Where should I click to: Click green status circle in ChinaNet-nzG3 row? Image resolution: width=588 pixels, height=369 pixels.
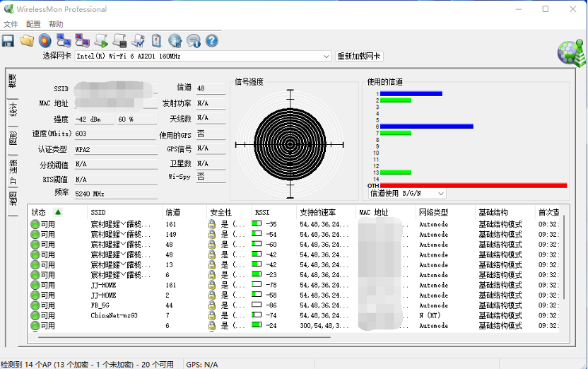(x=35, y=316)
